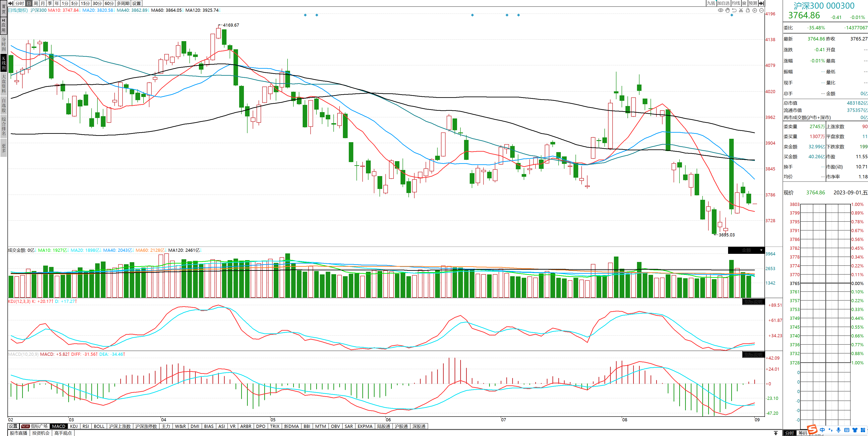
Task: Switch to the 周 weekly period tab
Action: pos(36,3)
